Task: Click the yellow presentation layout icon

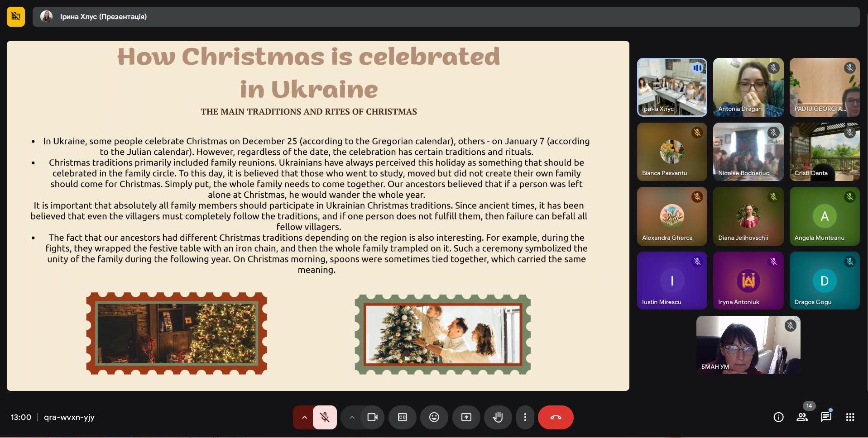Action: click(16, 17)
